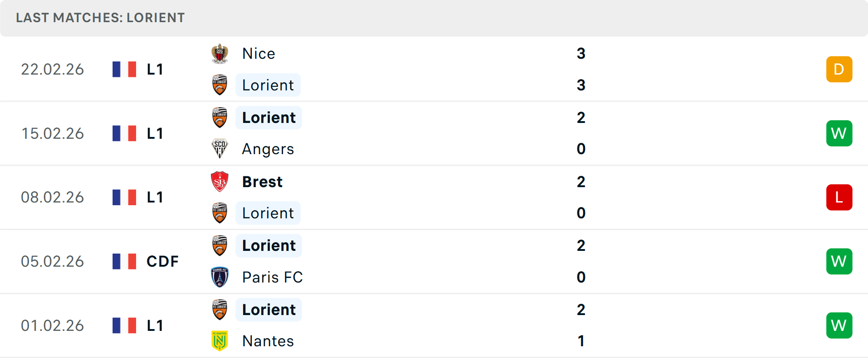868x358 pixels.
Task: Open the LAST MATCHES: LORIENT header
Action: click(100, 18)
